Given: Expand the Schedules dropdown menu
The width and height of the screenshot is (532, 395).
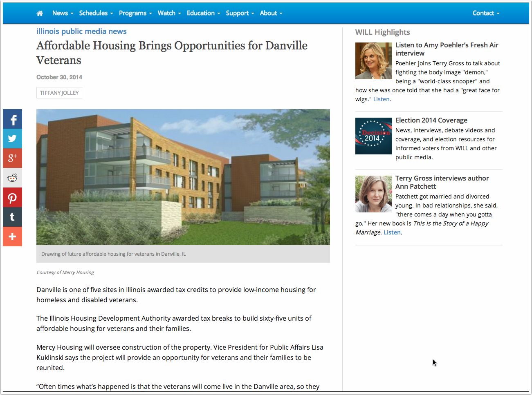Looking at the screenshot, I should (96, 13).
